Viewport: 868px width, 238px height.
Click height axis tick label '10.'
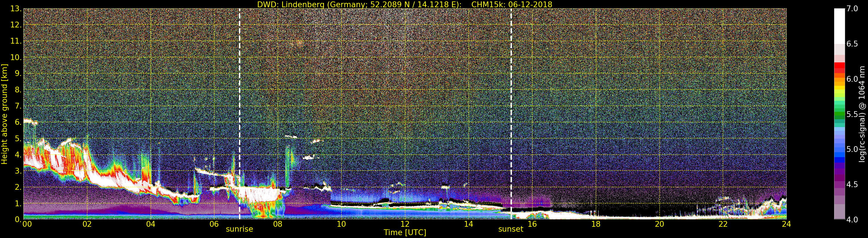coord(16,57)
